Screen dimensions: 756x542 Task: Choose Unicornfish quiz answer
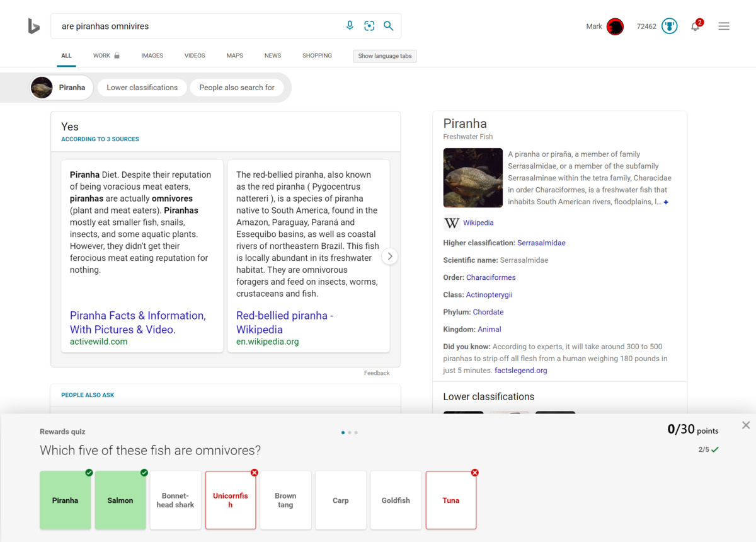tap(231, 500)
